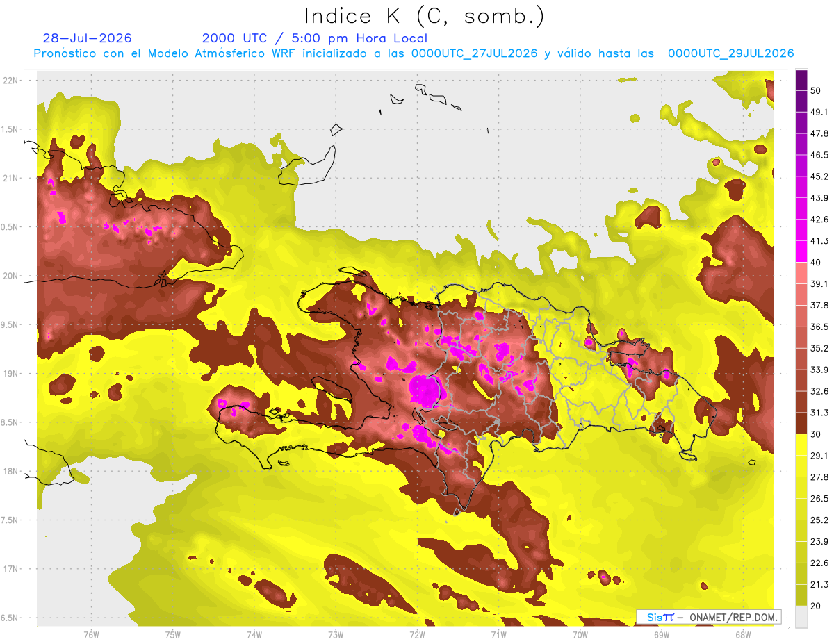Click the "68W" longitude axis label
Image resolution: width=834 pixels, height=644 pixels.
coord(743,634)
